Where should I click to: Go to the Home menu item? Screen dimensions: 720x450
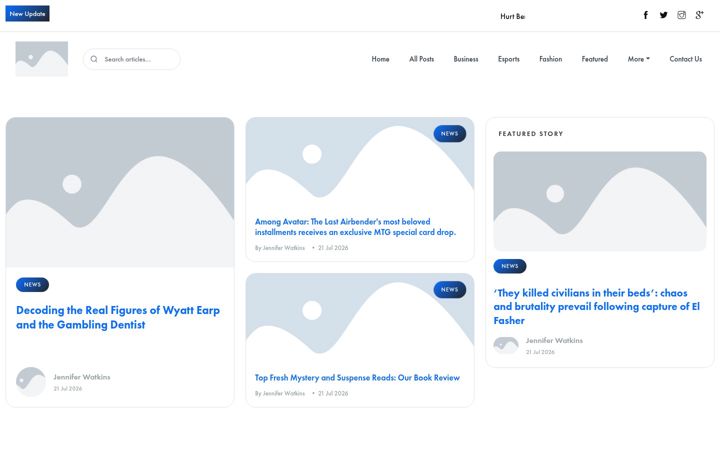pyautogui.click(x=380, y=59)
